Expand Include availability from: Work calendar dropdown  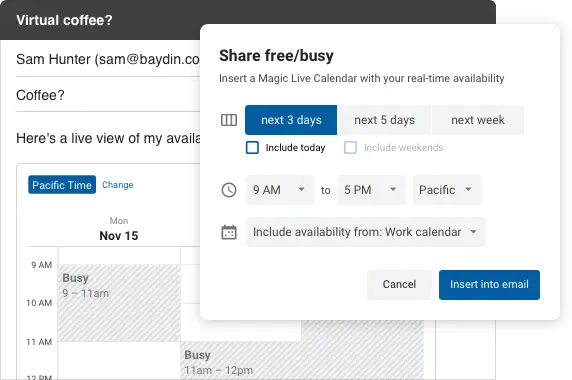pos(366,232)
